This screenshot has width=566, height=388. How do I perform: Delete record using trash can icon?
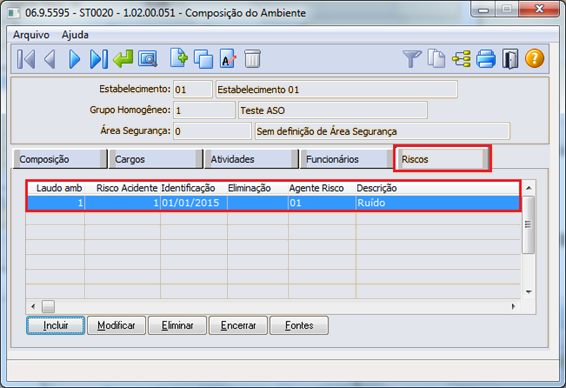[252, 59]
